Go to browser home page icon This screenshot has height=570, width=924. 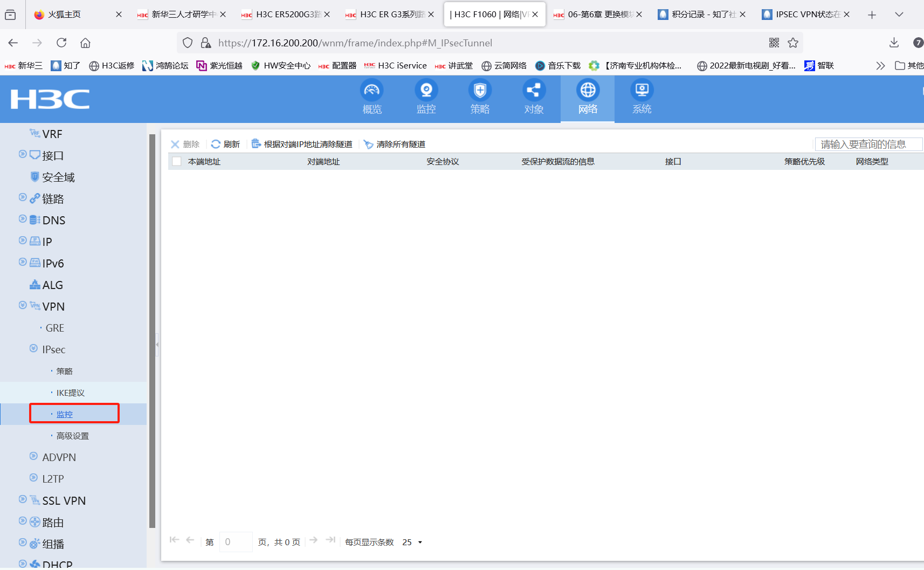point(85,43)
